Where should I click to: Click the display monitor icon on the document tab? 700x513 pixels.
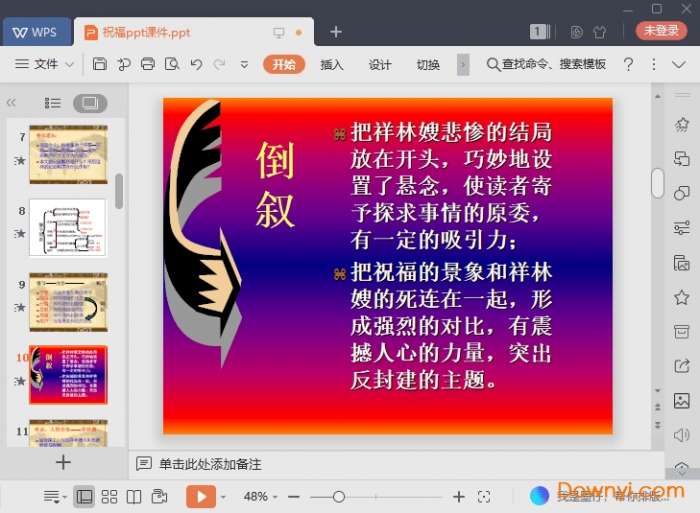click(279, 32)
